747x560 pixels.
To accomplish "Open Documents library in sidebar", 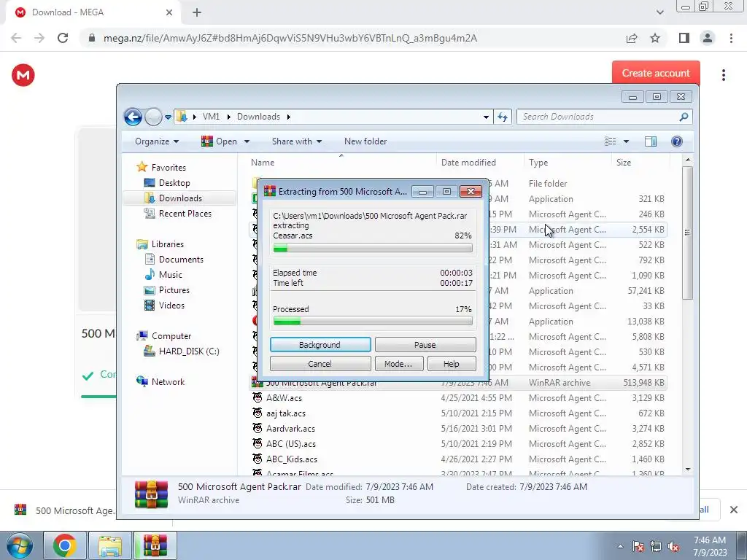I will [181, 259].
